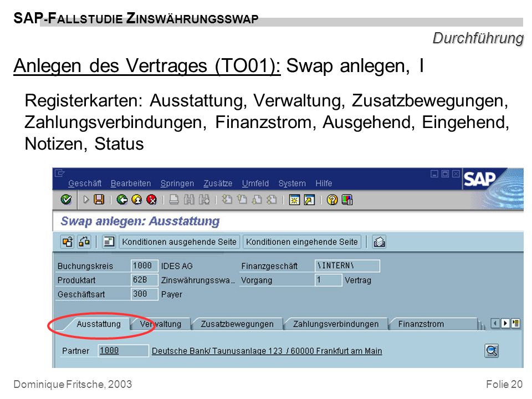Open the Bearbeiten menu
Screen dimensions: 532x399
click(x=131, y=183)
